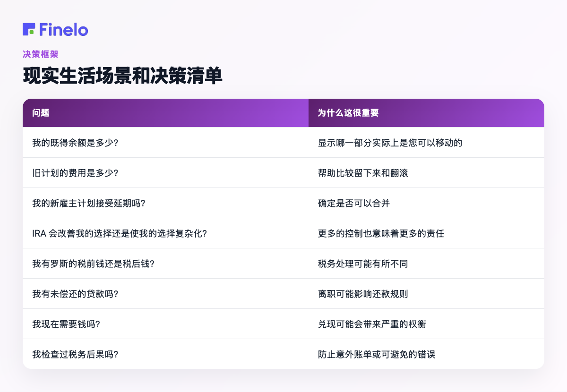Select the 决策框架 subtitle label
This screenshot has width=567, height=392.
click(x=41, y=54)
